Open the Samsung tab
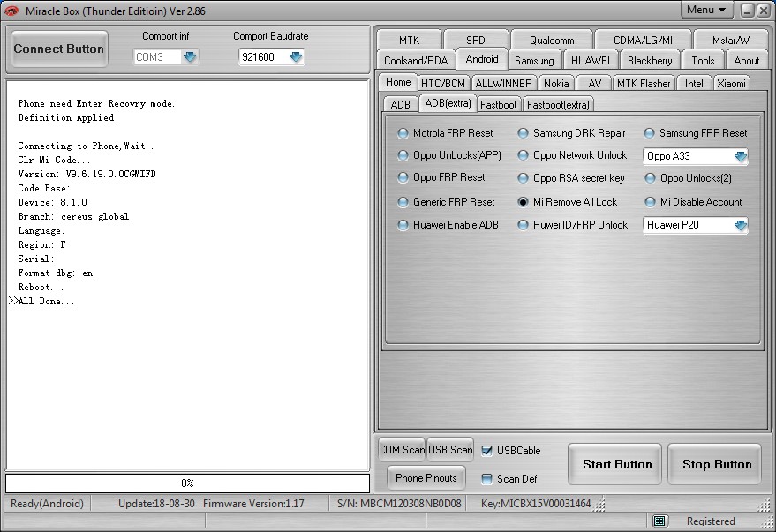 click(x=534, y=60)
